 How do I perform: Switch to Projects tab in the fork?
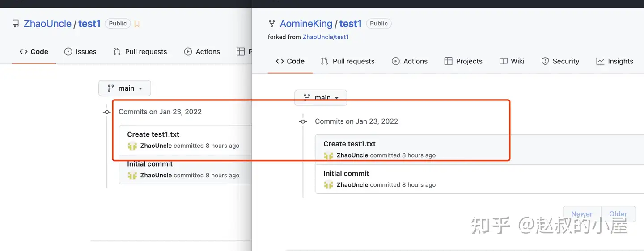point(463,61)
